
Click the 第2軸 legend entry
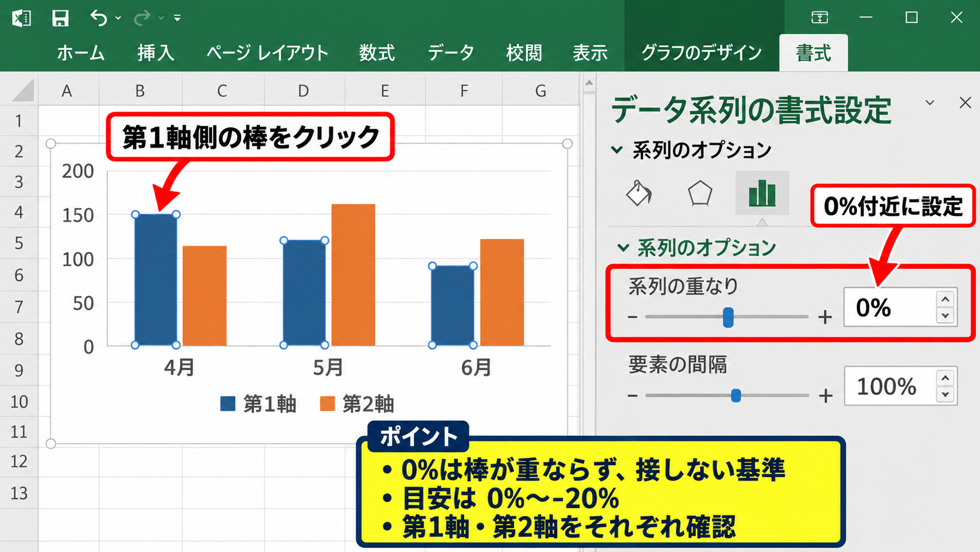point(357,404)
